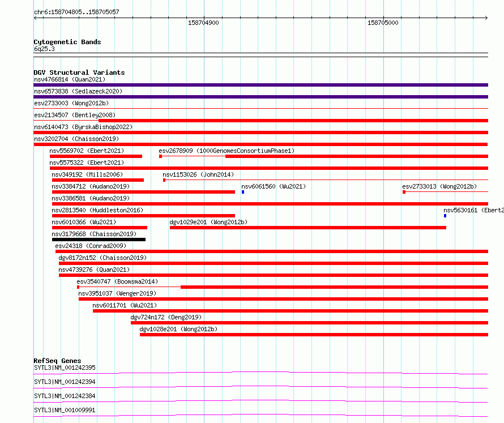
Task: Click nsv5575322 (Ebert2021) variant label
Action: coord(87,163)
